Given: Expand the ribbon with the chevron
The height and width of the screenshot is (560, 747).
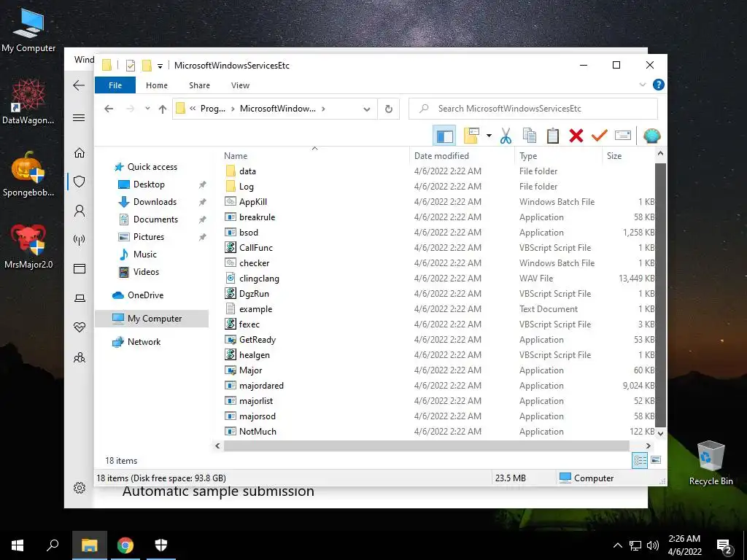Looking at the screenshot, I should 642,85.
